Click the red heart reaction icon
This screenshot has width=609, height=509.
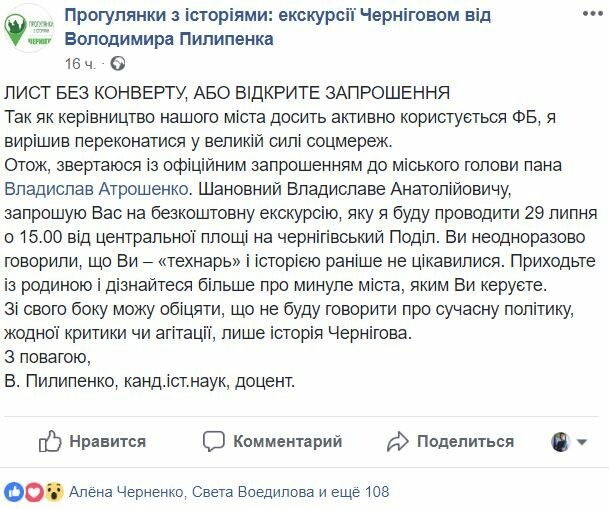33,492
